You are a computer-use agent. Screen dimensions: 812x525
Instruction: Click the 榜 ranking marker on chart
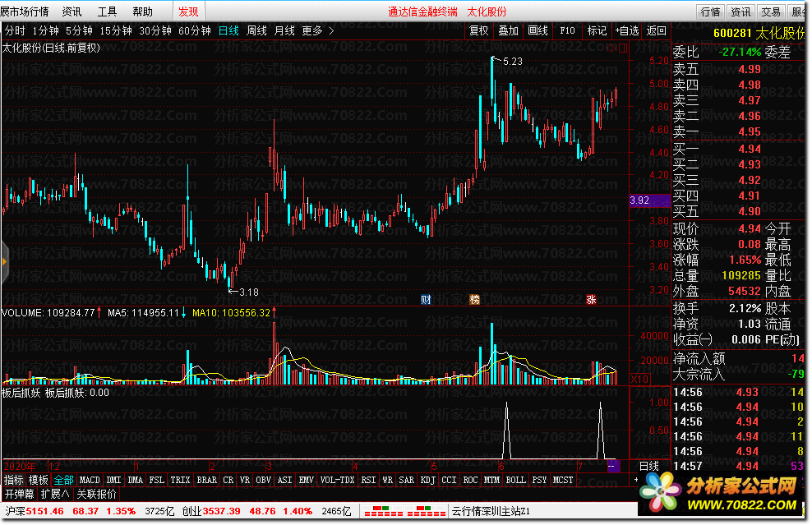click(x=474, y=299)
